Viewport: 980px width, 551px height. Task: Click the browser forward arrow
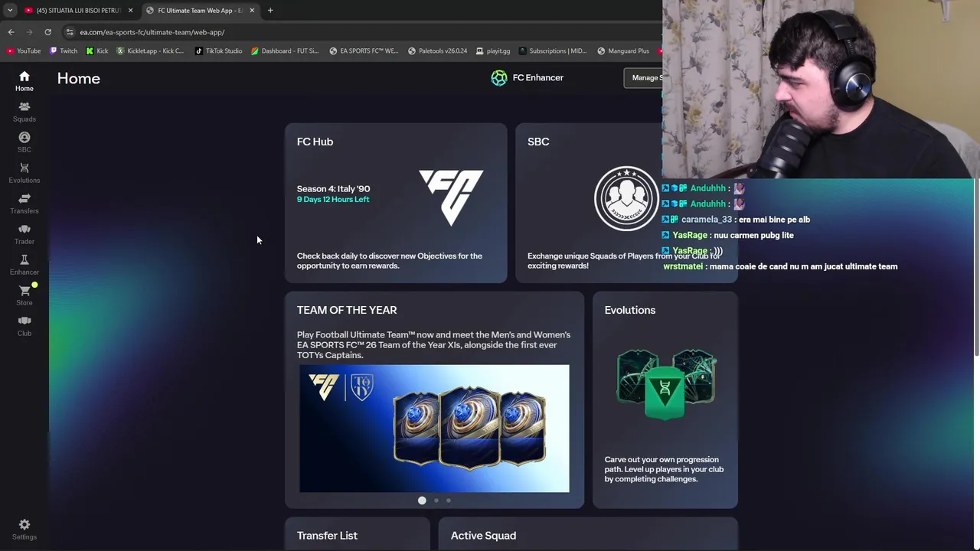(29, 32)
